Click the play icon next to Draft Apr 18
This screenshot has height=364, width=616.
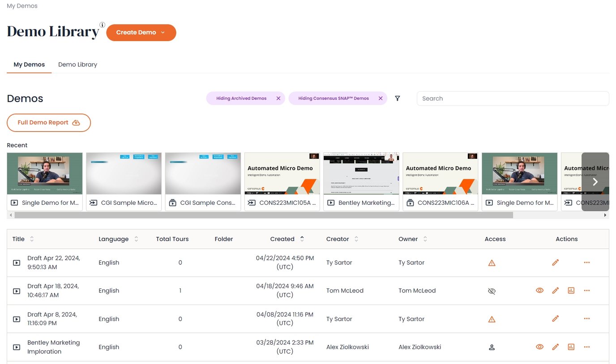[x=16, y=291]
